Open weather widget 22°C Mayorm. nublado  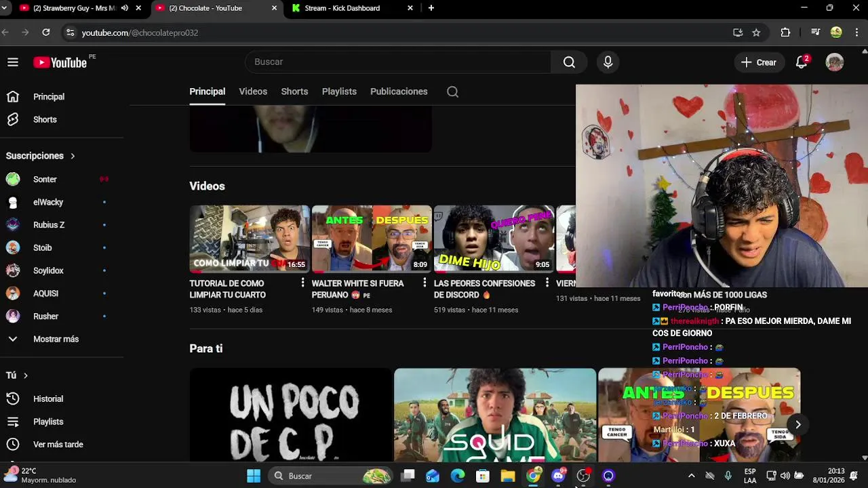coord(41,476)
